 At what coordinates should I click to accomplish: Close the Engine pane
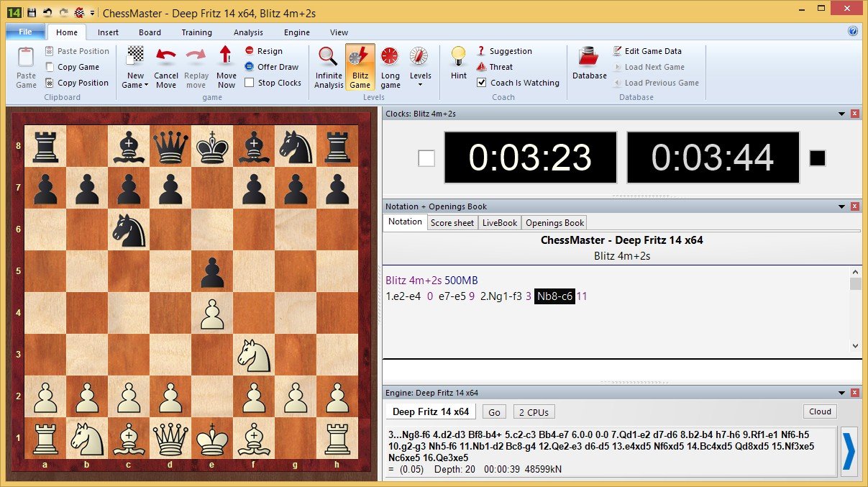pyautogui.click(x=855, y=393)
